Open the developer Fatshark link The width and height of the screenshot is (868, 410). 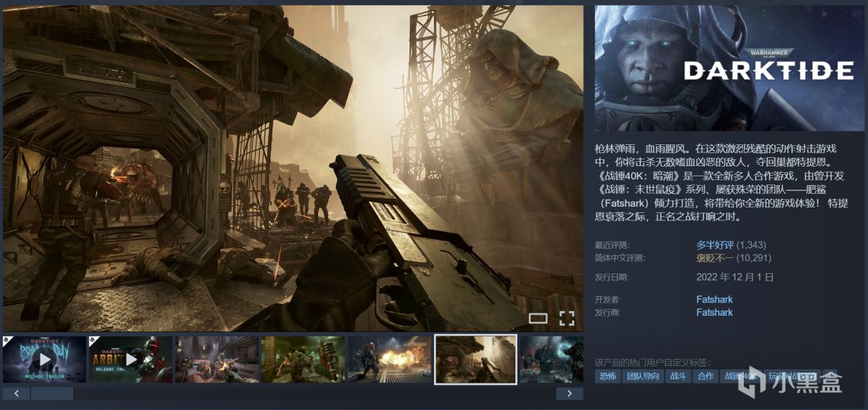(715, 299)
